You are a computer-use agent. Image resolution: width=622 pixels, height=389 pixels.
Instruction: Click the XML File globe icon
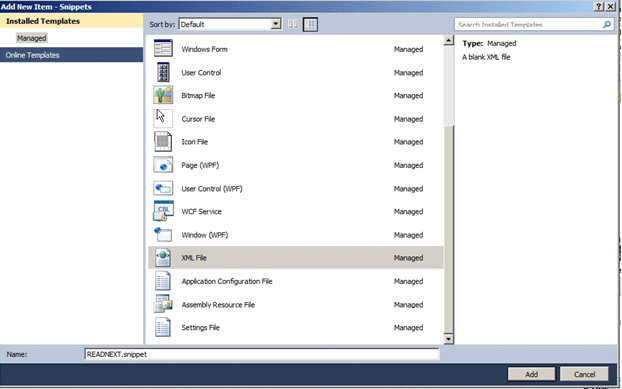163,258
